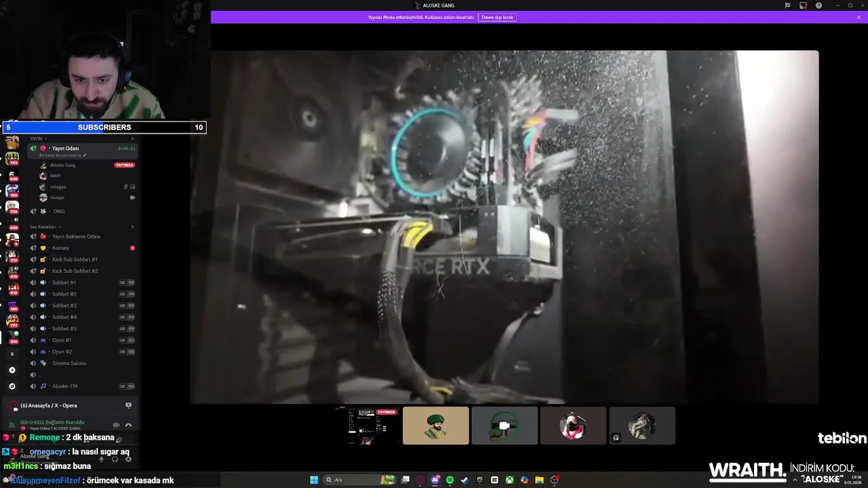This screenshot has height=488, width=868.
Task: Join the Sohbet #4 voice channel
Action: click(x=83, y=317)
